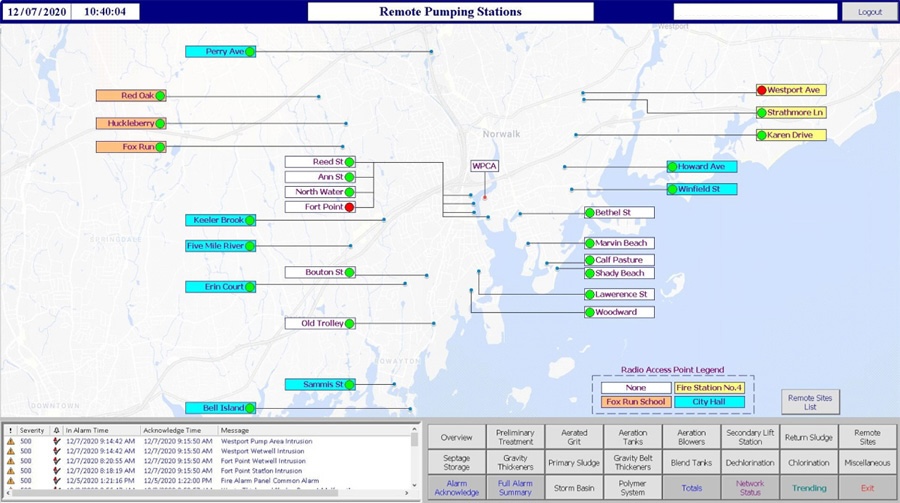Click the Old Trolley status indicator
This screenshot has width=900, height=503.
point(349,323)
